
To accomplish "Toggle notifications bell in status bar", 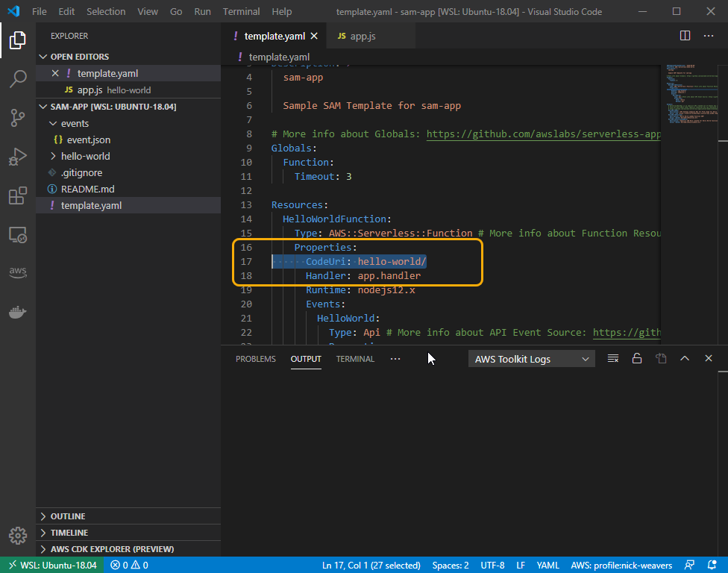I will click(712, 565).
